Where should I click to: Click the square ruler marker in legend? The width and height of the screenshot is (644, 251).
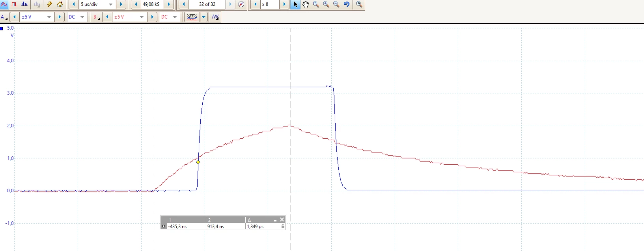(x=164, y=227)
